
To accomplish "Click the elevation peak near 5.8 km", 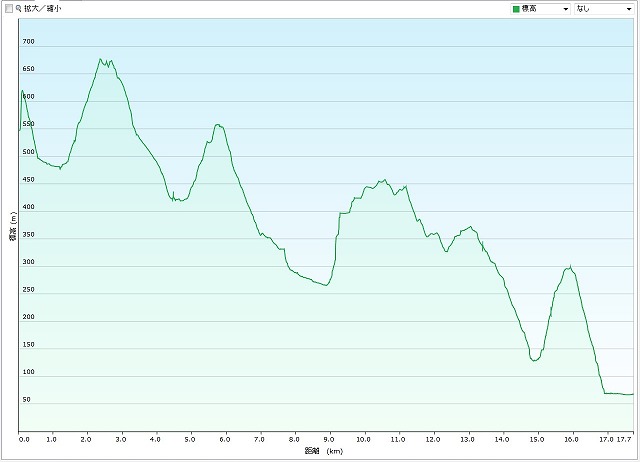I will click(218, 125).
